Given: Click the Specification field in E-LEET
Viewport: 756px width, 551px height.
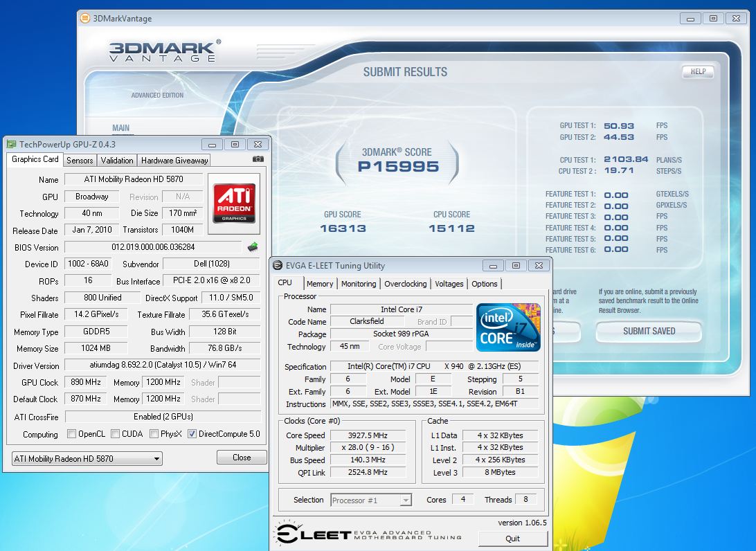Looking at the screenshot, I should pyautogui.click(x=434, y=366).
